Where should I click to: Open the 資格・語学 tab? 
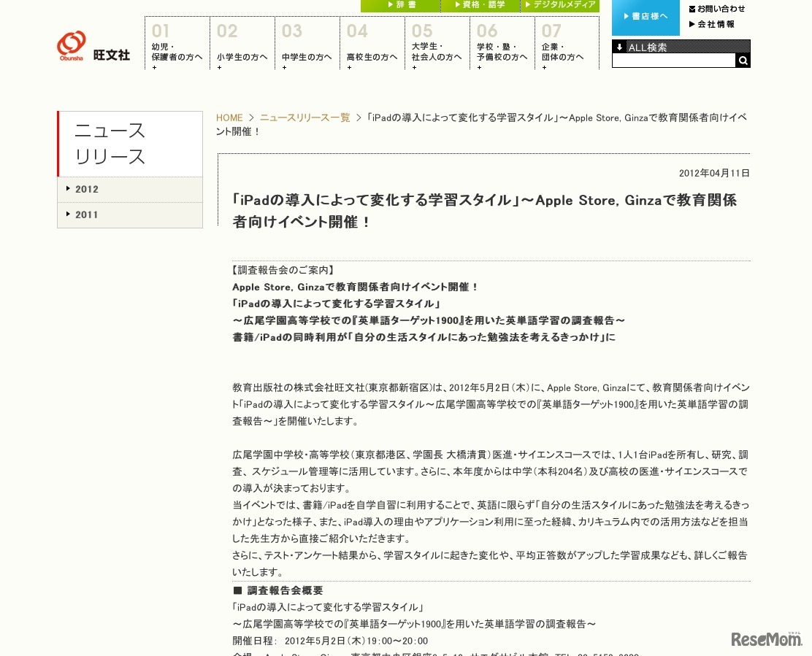coord(480,5)
